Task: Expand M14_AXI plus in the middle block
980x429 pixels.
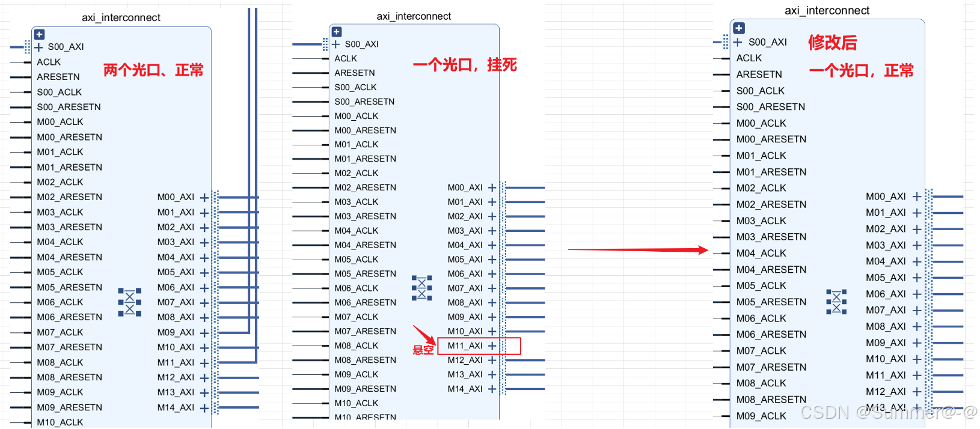Action: pyautogui.click(x=492, y=389)
